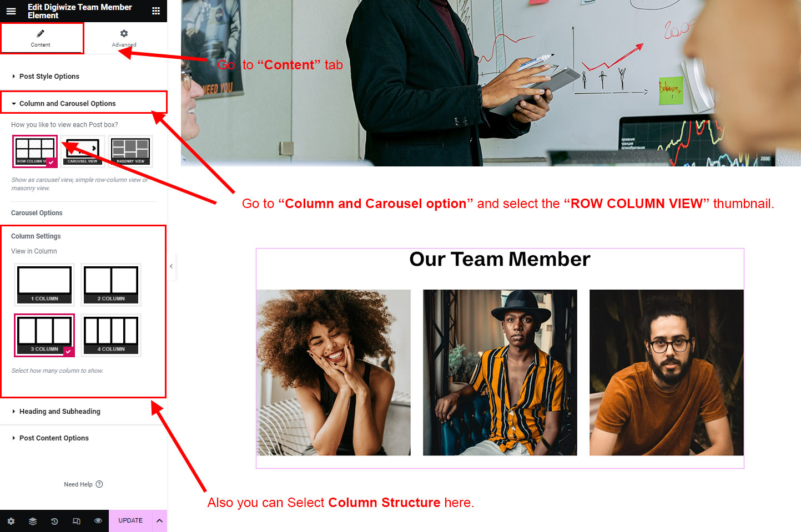This screenshot has width=801, height=532.
Task: Choose the 4 Column structure option
Action: (111, 335)
